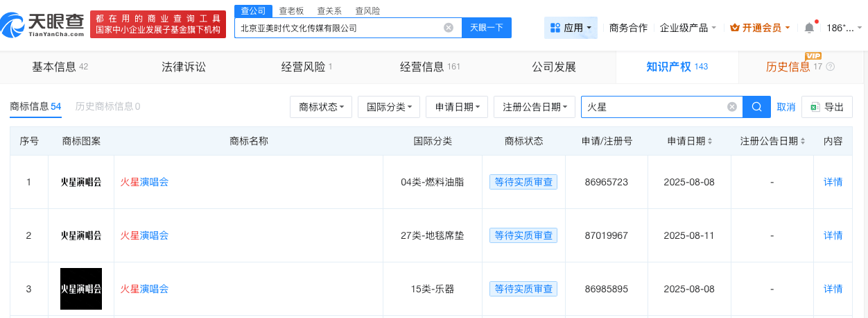Switch to the 法律诉讼 tab
Viewport: 868px width, 318px height.
[x=184, y=67]
